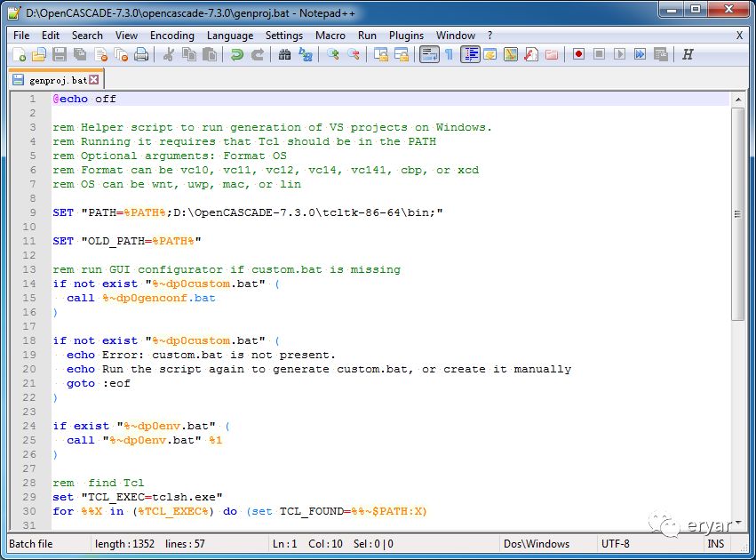Open the Language menu dropdown

point(229,36)
